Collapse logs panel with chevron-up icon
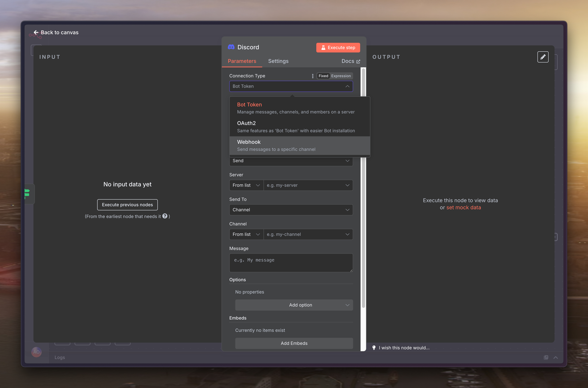This screenshot has height=388, width=588. tap(555, 357)
